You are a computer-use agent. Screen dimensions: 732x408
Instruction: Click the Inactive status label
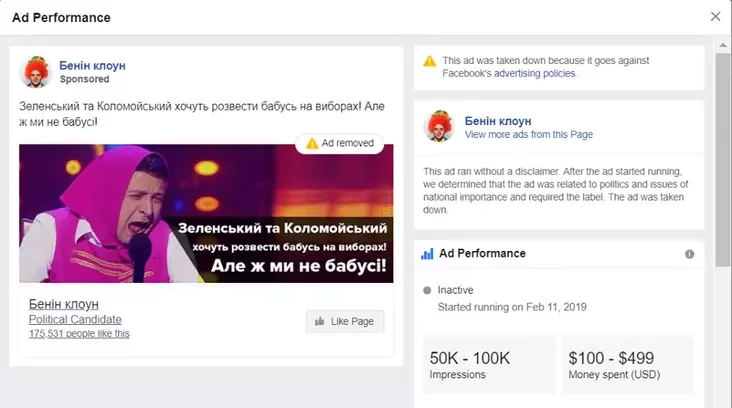[x=455, y=290]
